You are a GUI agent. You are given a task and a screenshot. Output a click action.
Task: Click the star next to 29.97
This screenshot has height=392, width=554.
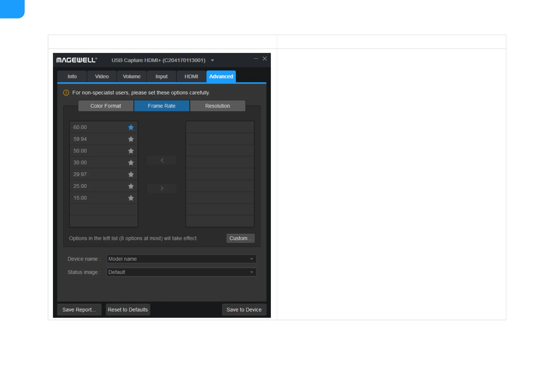click(x=131, y=174)
